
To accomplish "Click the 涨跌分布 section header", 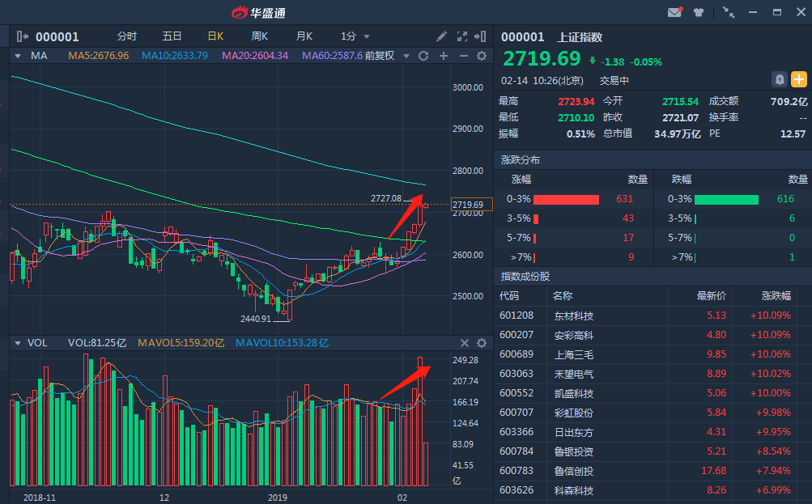I will (x=520, y=160).
